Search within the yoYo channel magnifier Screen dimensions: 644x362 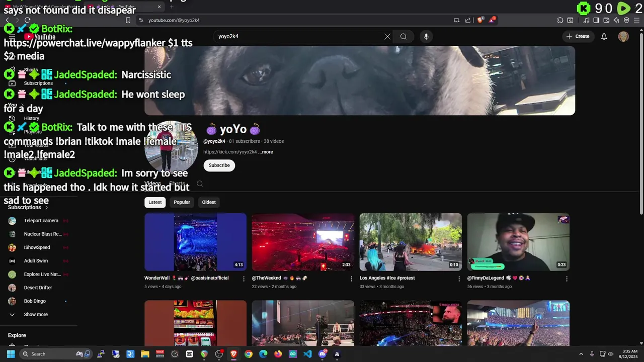[200, 184]
